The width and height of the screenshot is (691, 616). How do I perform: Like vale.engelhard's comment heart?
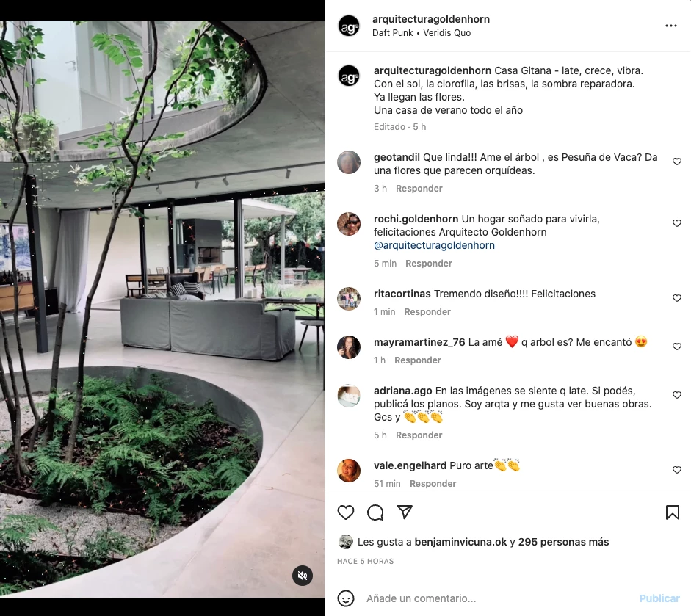tap(677, 470)
